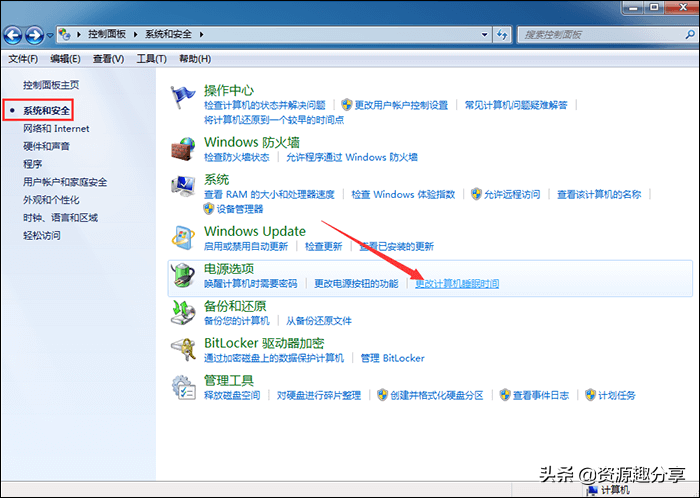
Task: Open the 备份和还原 heading link
Action: (235, 306)
